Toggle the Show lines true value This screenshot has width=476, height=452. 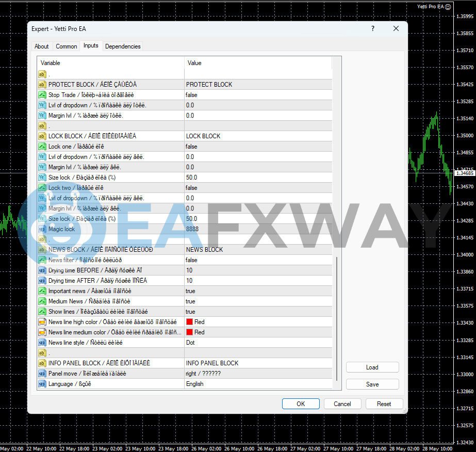click(x=258, y=312)
